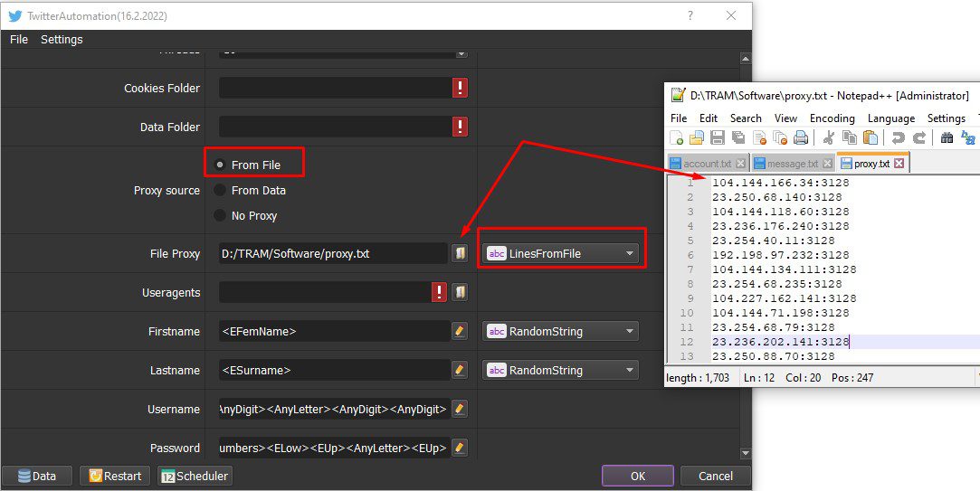This screenshot has height=491, width=980.
Task: Click the browse file icon beside Useragents
Action: point(460,292)
